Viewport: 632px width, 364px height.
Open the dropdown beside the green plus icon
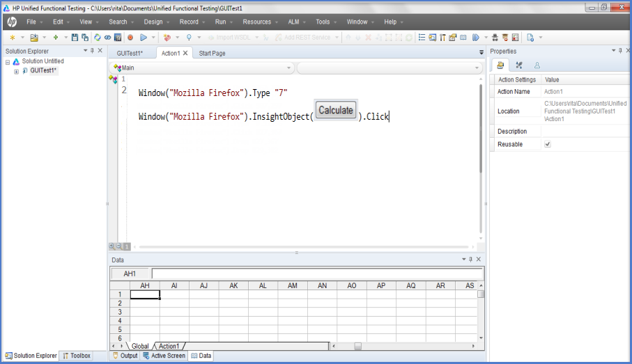pos(65,38)
